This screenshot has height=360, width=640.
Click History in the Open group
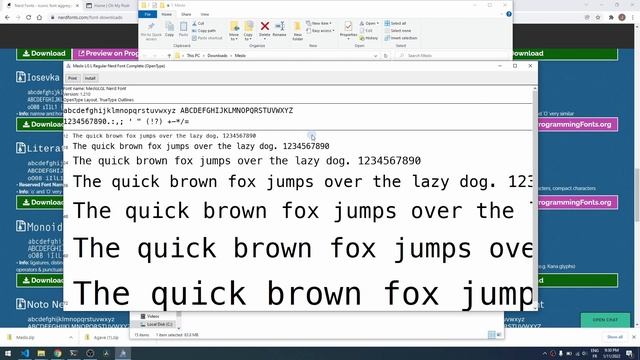369,38
